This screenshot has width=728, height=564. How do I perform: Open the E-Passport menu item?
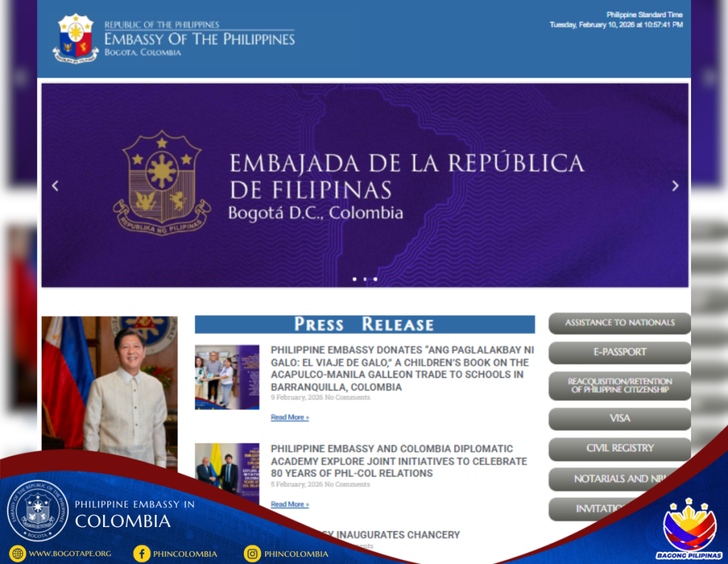coord(619,352)
